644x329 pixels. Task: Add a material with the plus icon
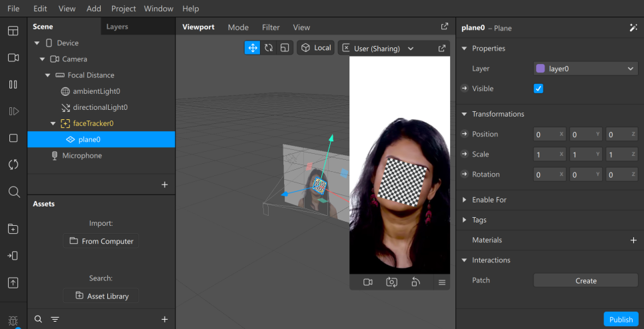coord(633,240)
